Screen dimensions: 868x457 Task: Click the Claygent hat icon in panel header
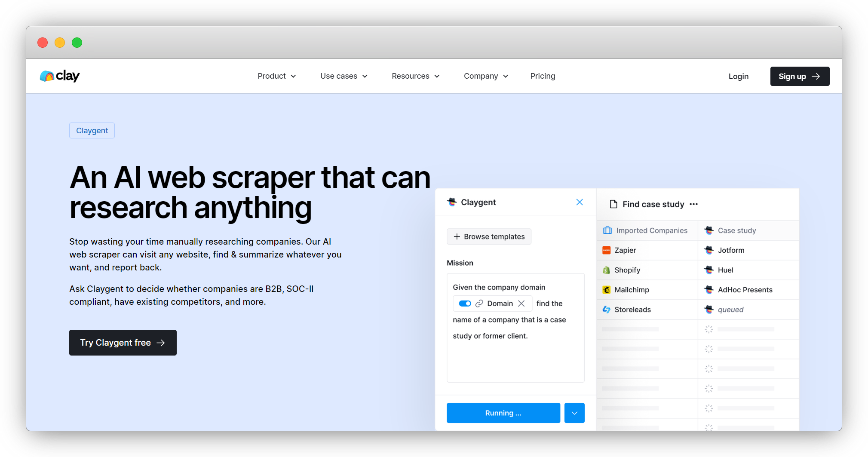point(452,202)
